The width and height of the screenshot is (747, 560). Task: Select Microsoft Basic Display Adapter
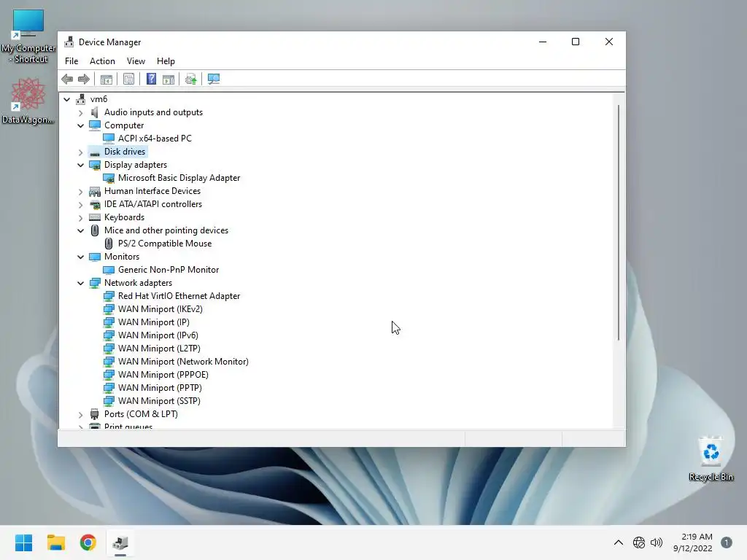click(179, 178)
